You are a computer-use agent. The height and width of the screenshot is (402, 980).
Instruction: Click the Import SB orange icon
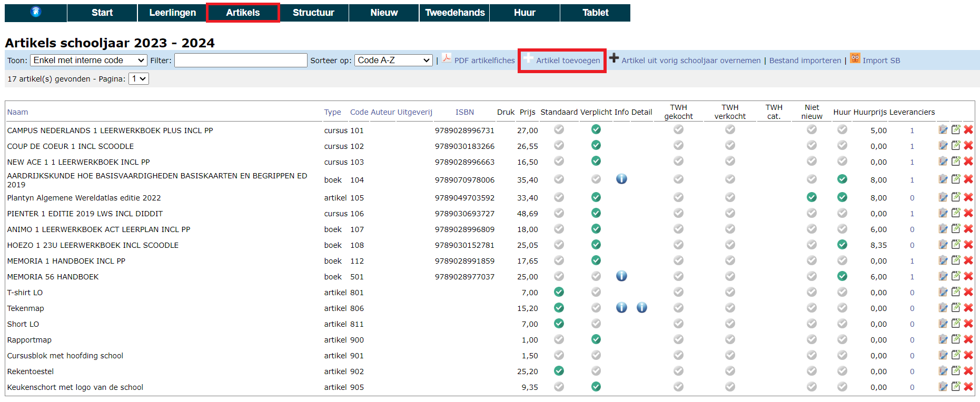point(855,58)
